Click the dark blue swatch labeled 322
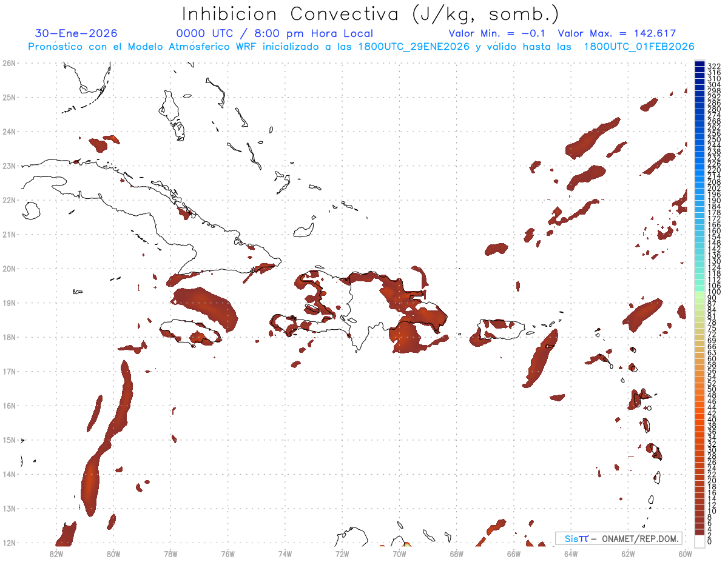This screenshot has width=728, height=562. coord(699,65)
